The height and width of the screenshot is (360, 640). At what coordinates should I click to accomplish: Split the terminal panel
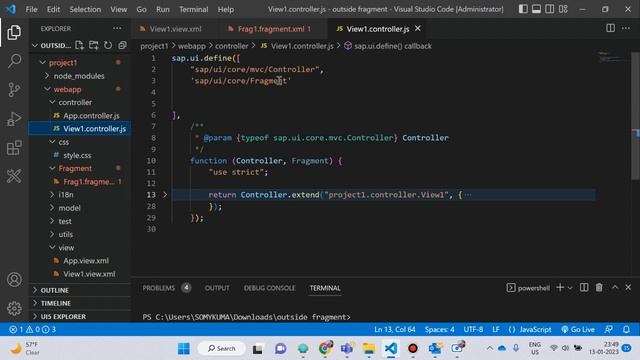(x=584, y=288)
